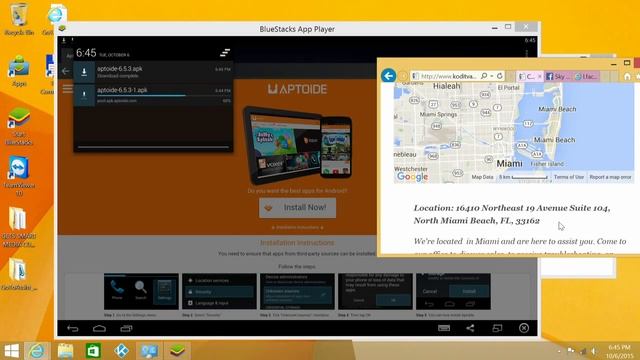This screenshot has width=640, height=360.
Task: Click the BlueStacks circular close icon
Action: click(x=524, y=328)
